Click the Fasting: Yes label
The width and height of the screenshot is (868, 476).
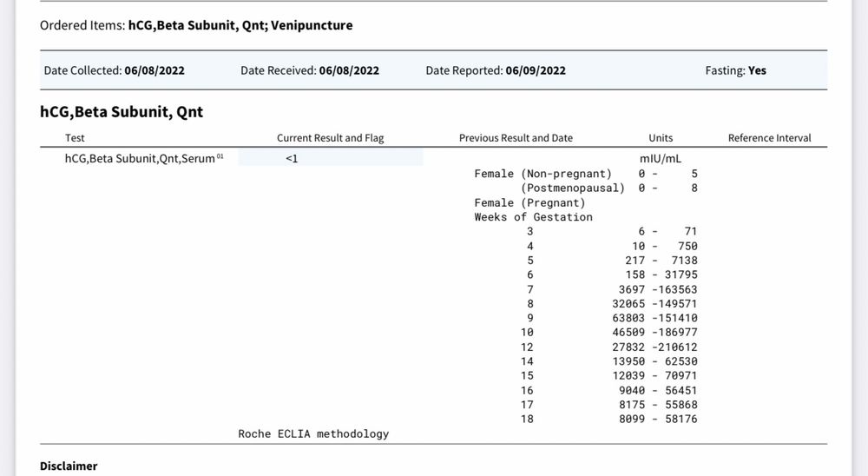[x=735, y=70]
